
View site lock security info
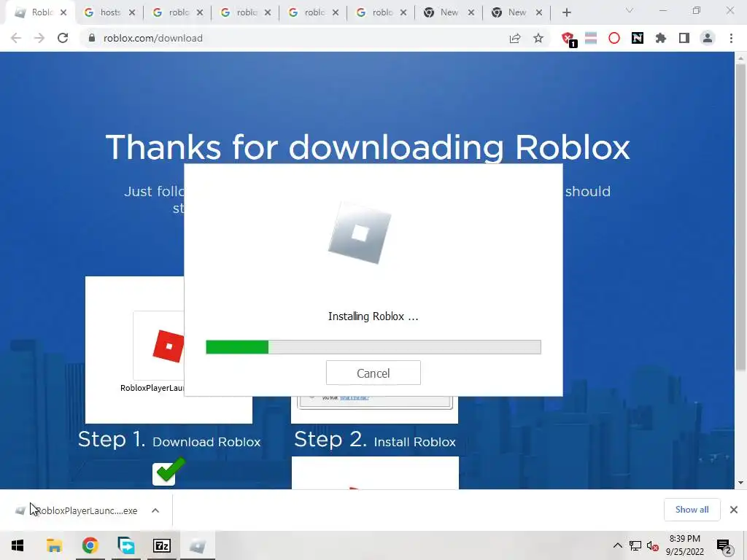point(92,38)
